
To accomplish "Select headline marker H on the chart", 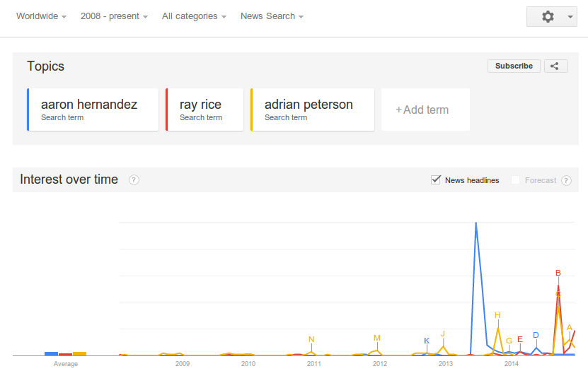I will tap(497, 315).
